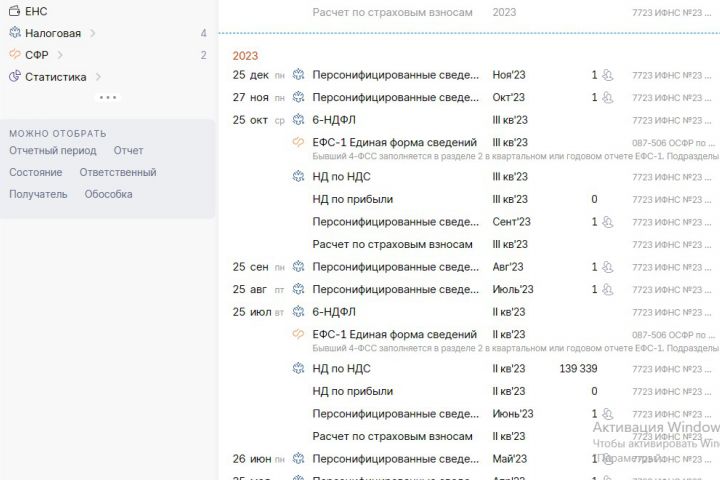Click the Статистика pie chart icon
Image resolution: width=720 pixels, height=480 pixels.
point(14,77)
